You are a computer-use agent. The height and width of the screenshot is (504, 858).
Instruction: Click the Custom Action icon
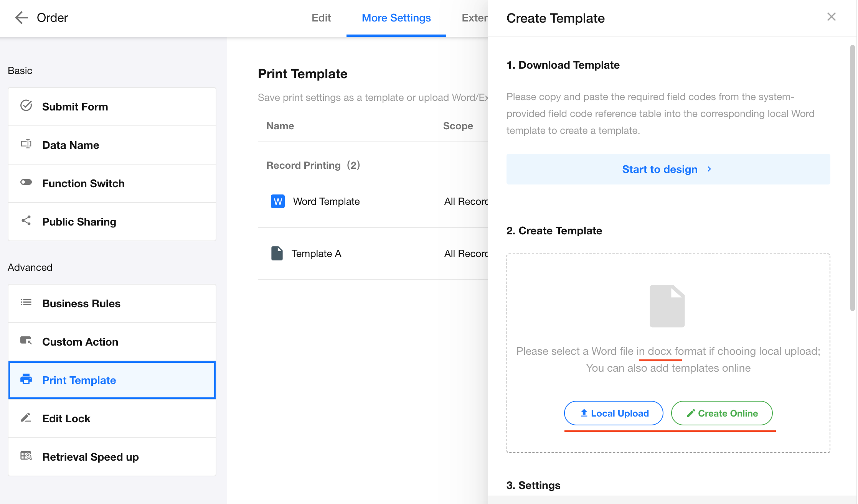click(26, 341)
